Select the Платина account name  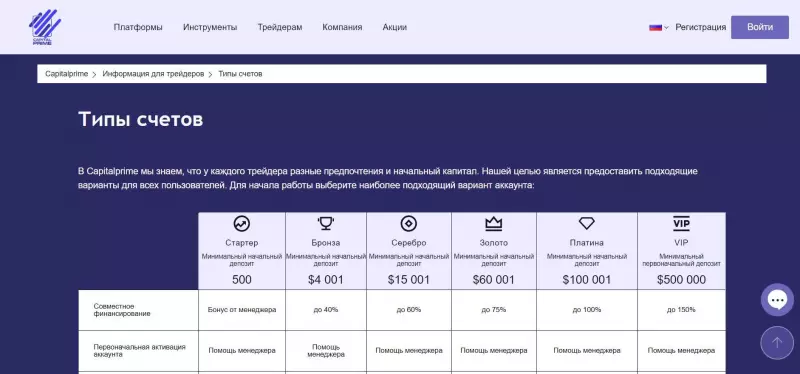click(x=587, y=243)
